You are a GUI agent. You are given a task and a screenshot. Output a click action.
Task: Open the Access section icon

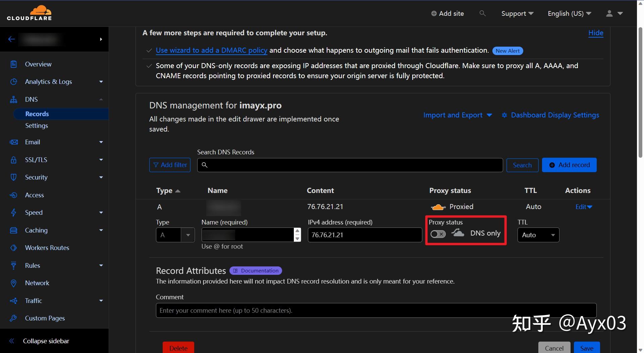click(x=13, y=195)
